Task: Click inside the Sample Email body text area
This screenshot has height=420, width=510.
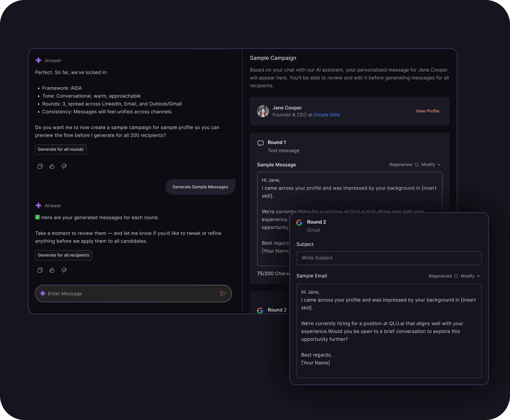Action: pyautogui.click(x=389, y=331)
